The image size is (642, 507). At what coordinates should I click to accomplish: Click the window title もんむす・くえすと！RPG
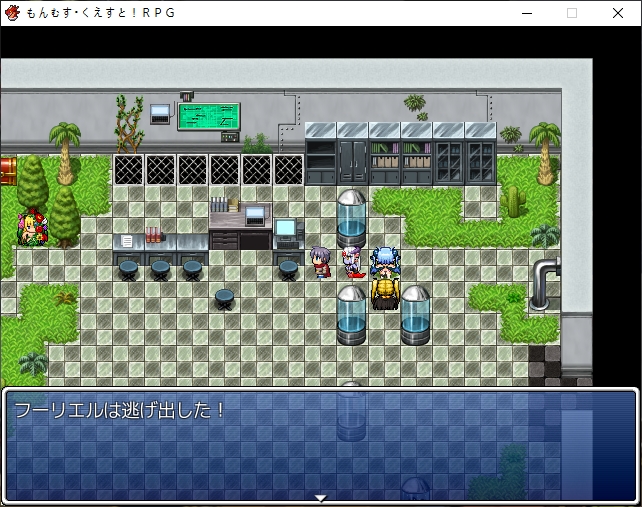tap(101, 13)
